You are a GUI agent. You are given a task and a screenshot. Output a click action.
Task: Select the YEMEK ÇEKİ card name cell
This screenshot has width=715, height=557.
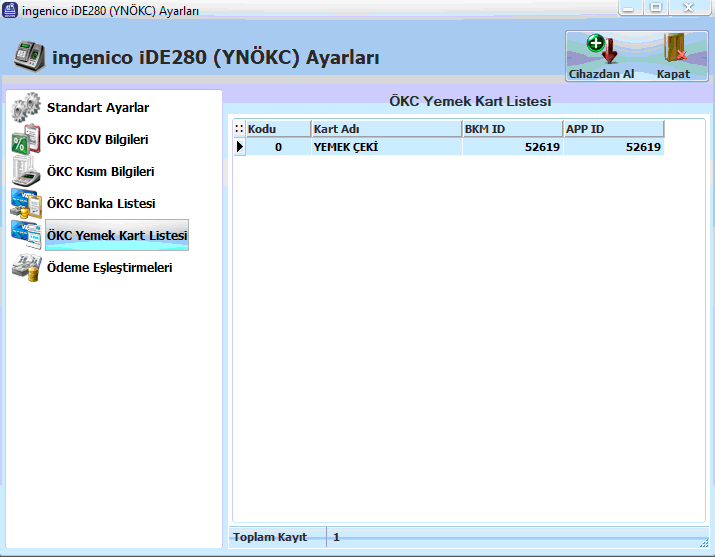pyautogui.click(x=387, y=147)
